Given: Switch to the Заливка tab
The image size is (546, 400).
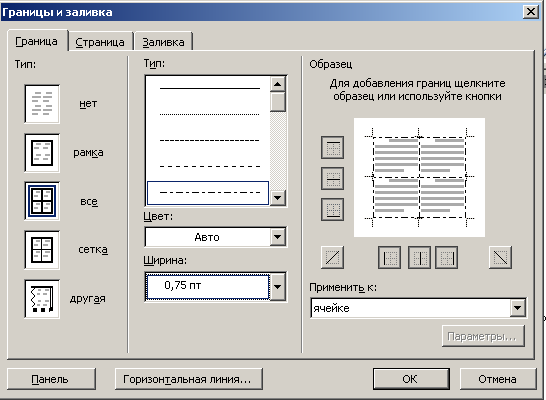Looking at the screenshot, I should (163, 42).
